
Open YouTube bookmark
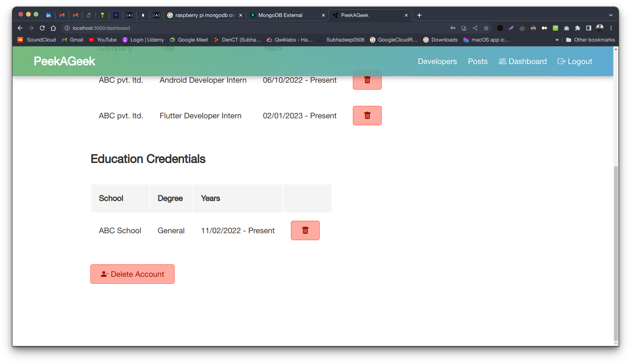tap(103, 40)
